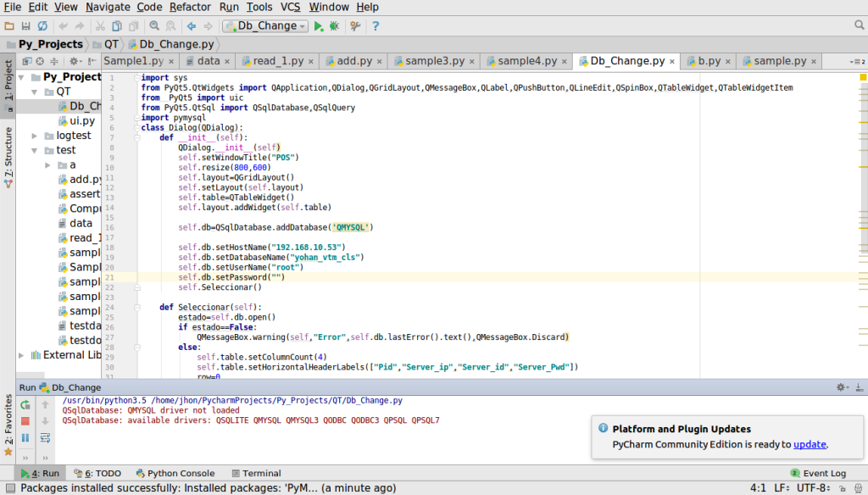Click the Db_Change.py file path in console
The image size is (868, 495).
276,400
